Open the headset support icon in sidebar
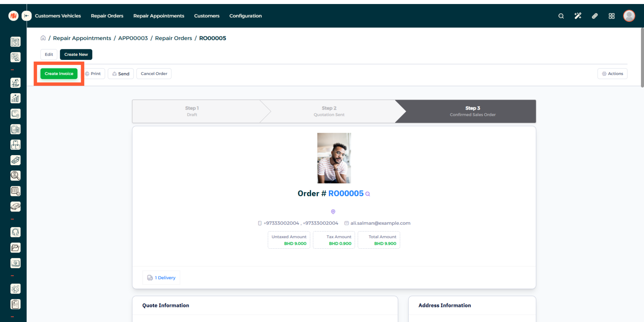This screenshot has height=322, width=644. (15, 232)
